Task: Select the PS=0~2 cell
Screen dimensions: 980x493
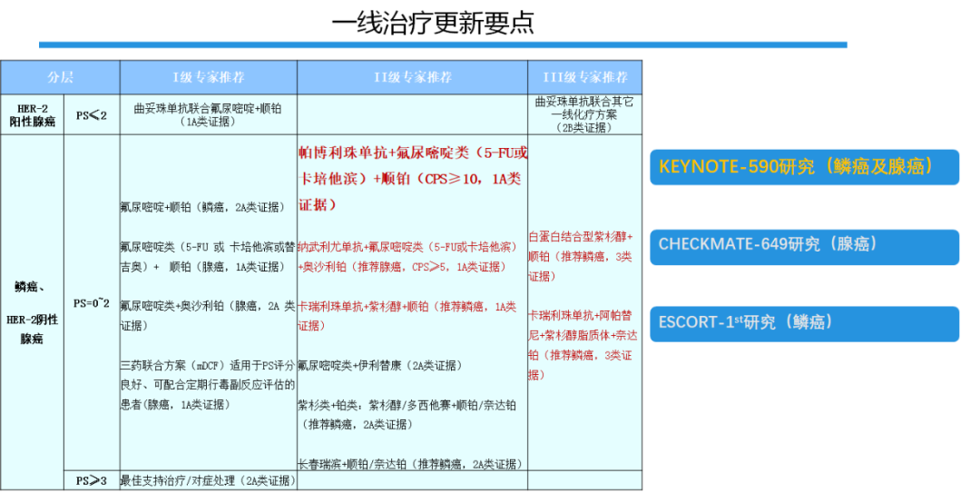Action: pyautogui.click(x=91, y=303)
